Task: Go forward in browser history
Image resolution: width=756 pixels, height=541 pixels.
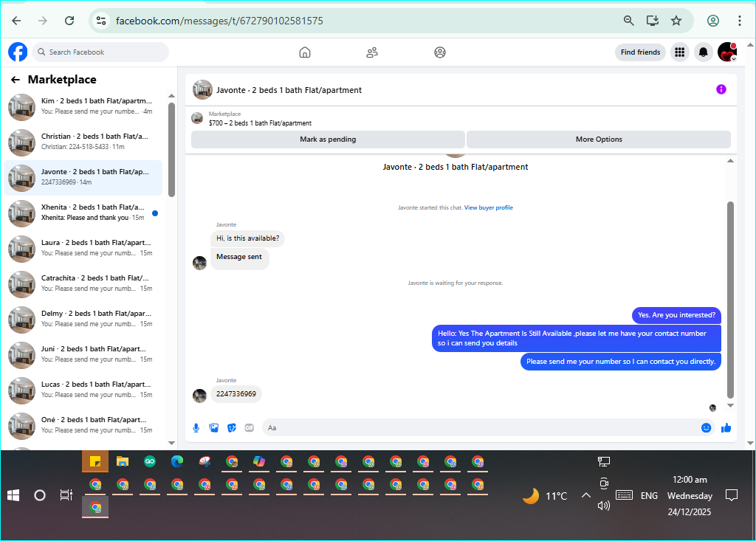Action: click(x=43, y=21)
